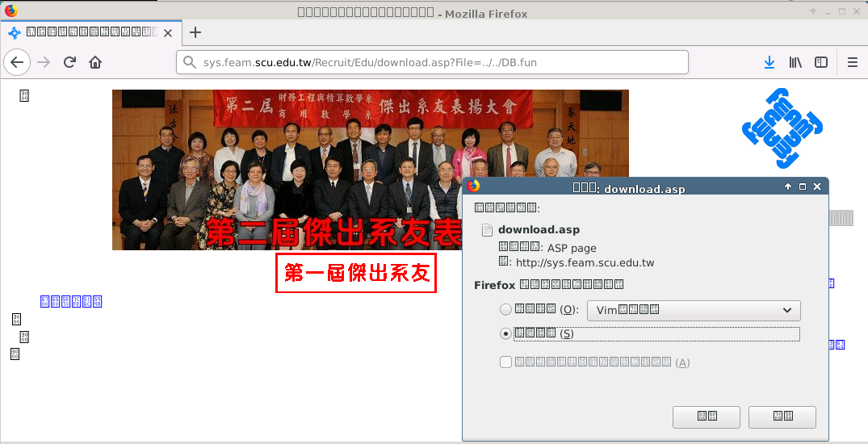Select the open-with radio option (O)
Screen dimensions: 868x444
[x=505, y=309]
